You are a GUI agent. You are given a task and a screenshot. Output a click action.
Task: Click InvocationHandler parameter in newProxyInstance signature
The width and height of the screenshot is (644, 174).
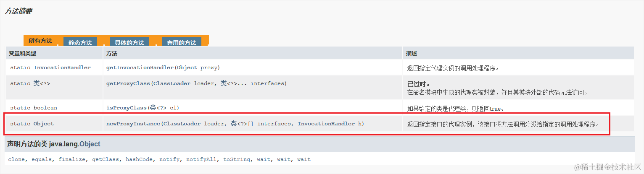pos(326,124)
